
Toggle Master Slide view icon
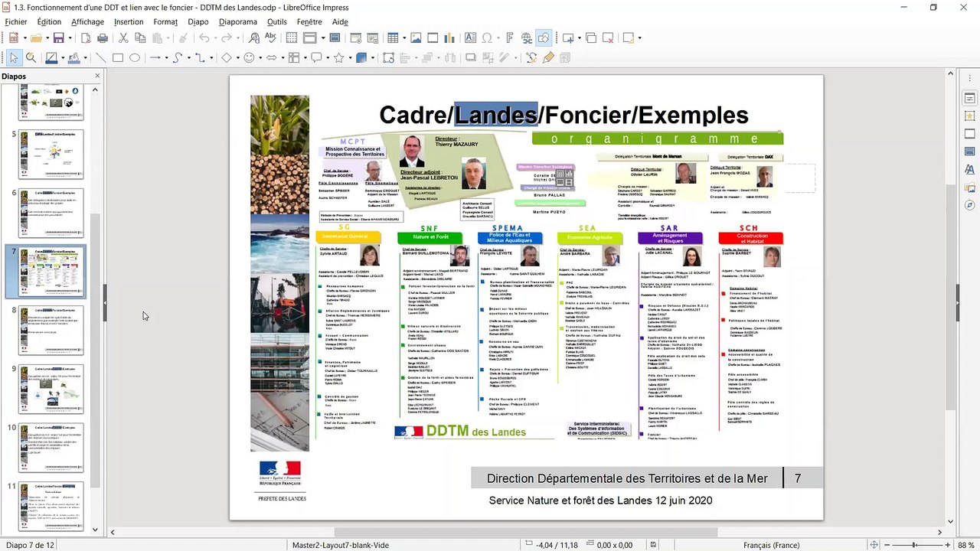pyautogui.click(x=335, y=37)
